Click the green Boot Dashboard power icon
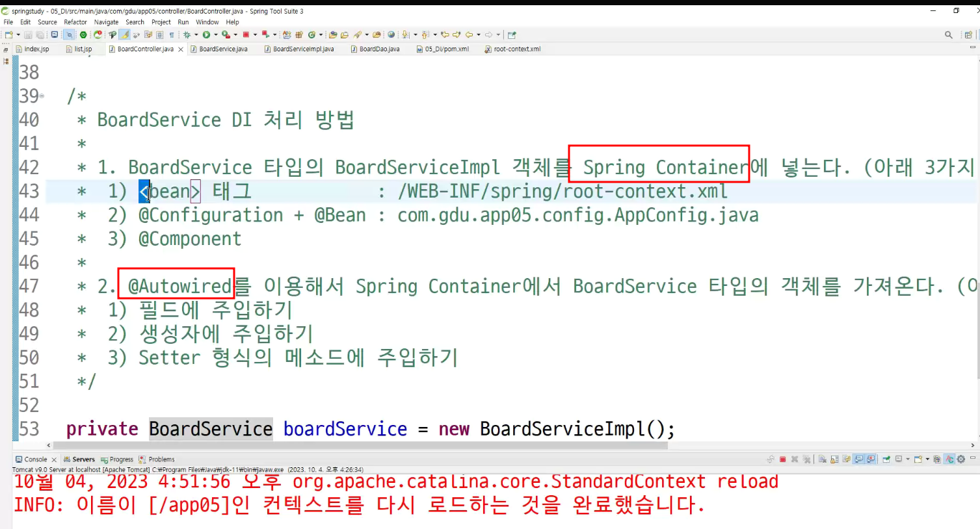 tap(83, 34)
